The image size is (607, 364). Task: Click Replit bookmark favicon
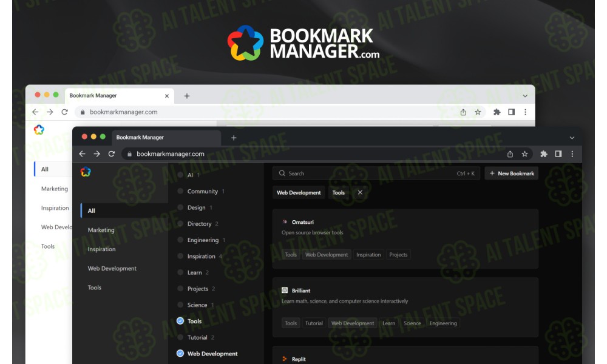pyautogui.click(x=285, y=359)
